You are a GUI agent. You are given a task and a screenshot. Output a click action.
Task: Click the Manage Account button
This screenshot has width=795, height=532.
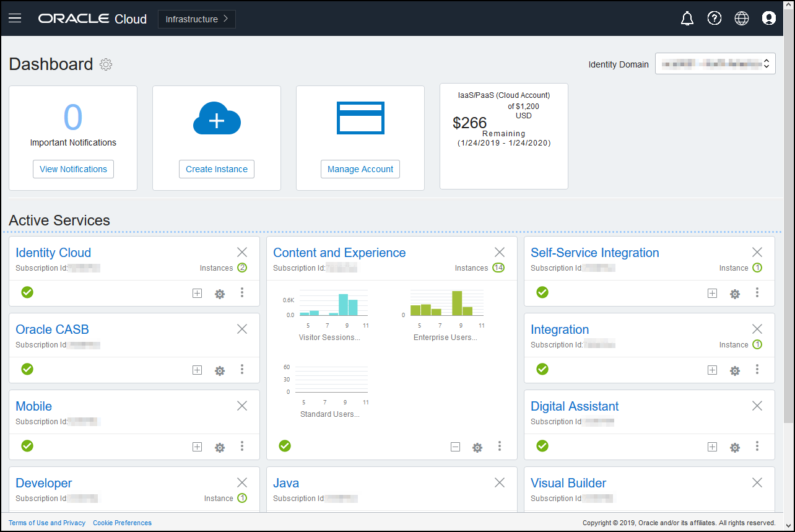click(360, 168)
